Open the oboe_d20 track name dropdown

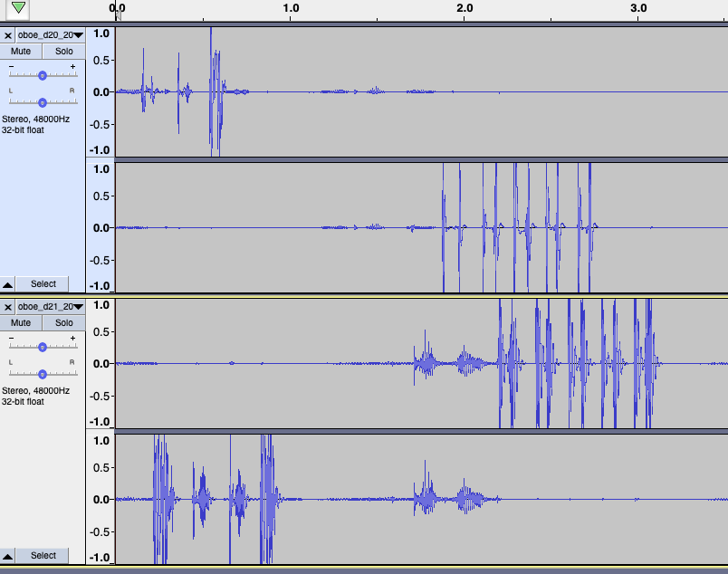pos(51,35)
